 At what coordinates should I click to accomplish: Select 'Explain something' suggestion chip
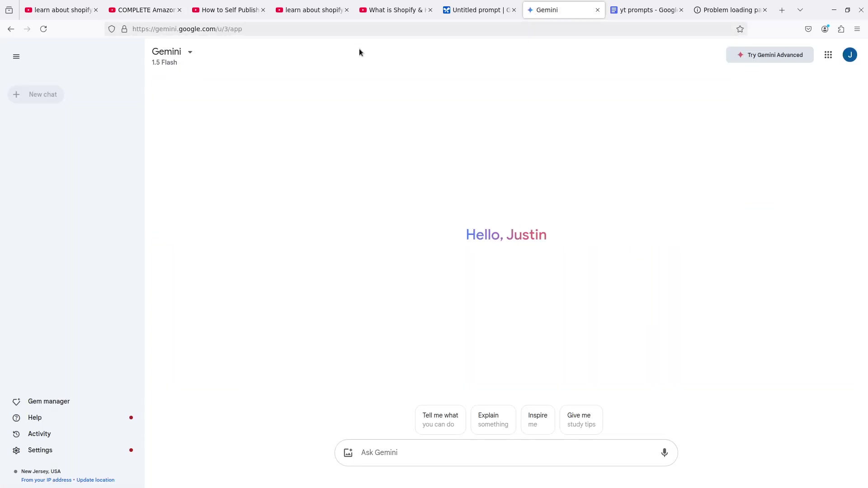[493, 420]
